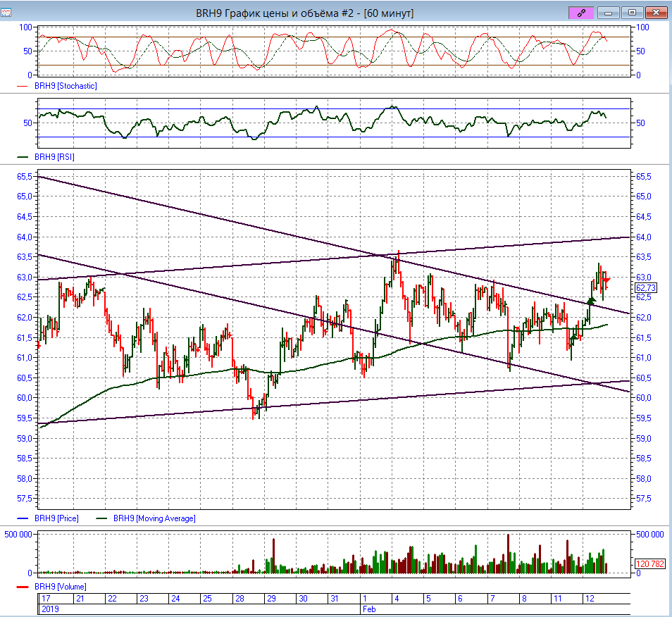The width and height of the screenshot is (672, 617).
Task: Click the chart title bar text
Action: point(304,13)
